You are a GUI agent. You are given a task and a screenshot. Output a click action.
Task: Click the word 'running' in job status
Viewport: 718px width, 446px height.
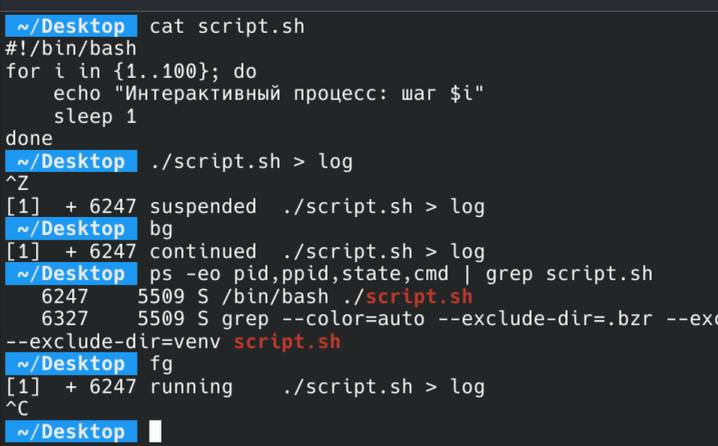pos(191,387)
